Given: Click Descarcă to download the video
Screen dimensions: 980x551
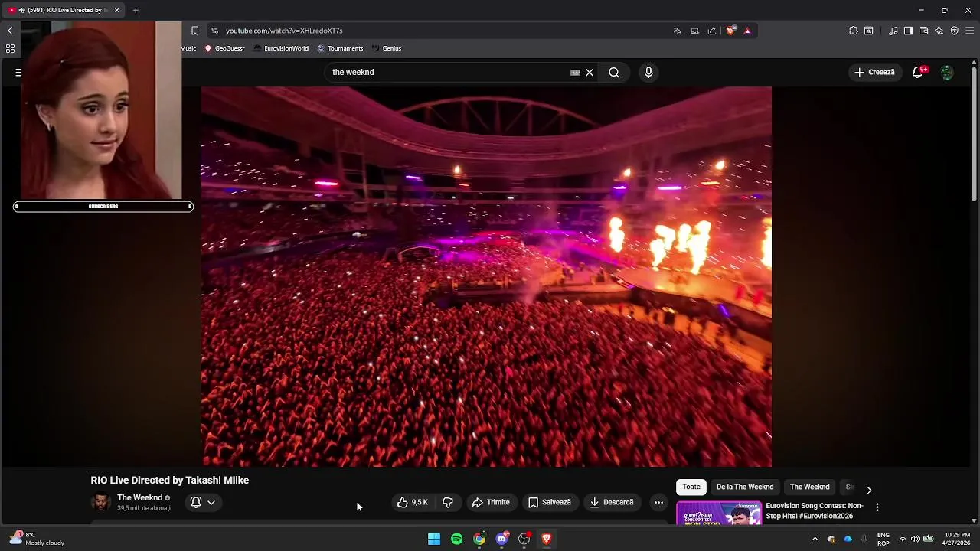Looking at the screenshot, I should tap(611, 503).
